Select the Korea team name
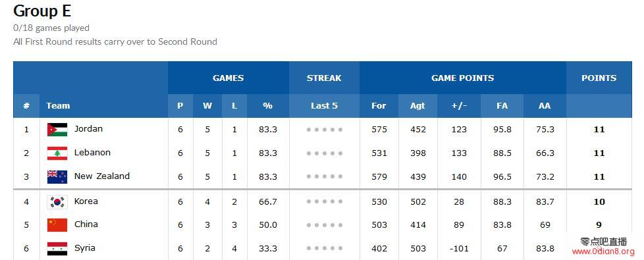The height and width of the screenshot is (260, 644). pyautogui.click(x=86, y=201)
